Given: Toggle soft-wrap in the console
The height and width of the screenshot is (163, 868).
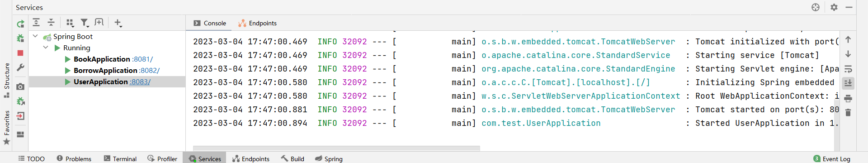Looking at the screenshot, I should pos(848,69).
